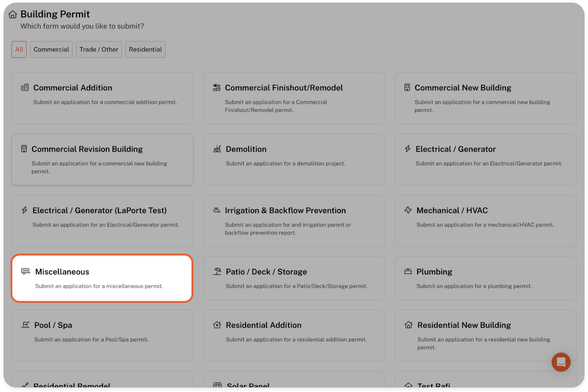Choose the Commercial Addition form card
This screenshot has width=588, height=392.
tap(102, 98)
